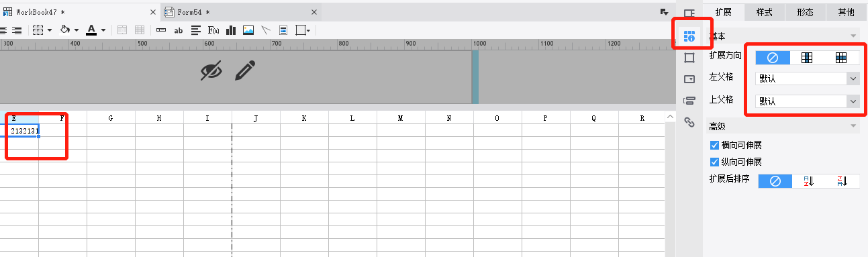Select no expansion direction

coord(773,58)
